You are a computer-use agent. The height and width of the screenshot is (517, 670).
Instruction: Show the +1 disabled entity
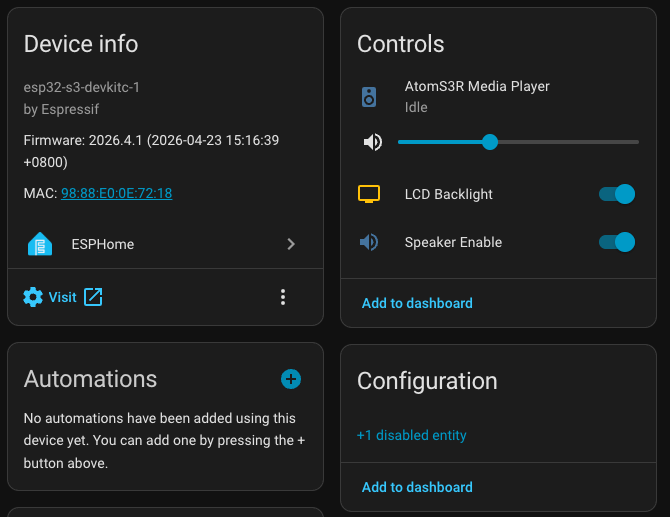pyautogui.click(x=411, y=435)
